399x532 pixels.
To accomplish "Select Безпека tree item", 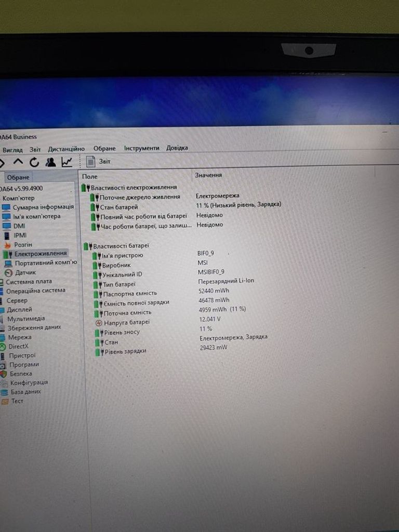I will coord(16,374).
